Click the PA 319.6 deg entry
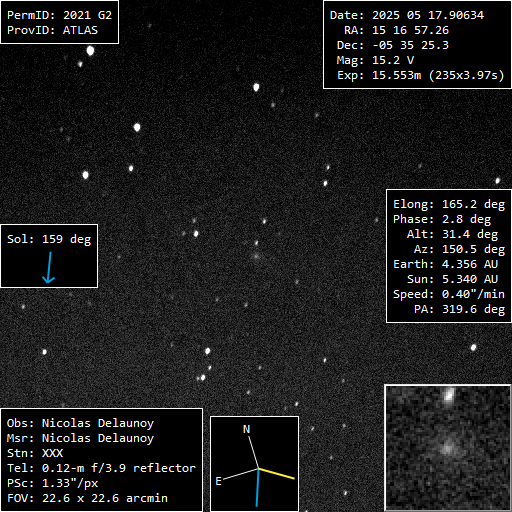 click(x=459, y=309)
